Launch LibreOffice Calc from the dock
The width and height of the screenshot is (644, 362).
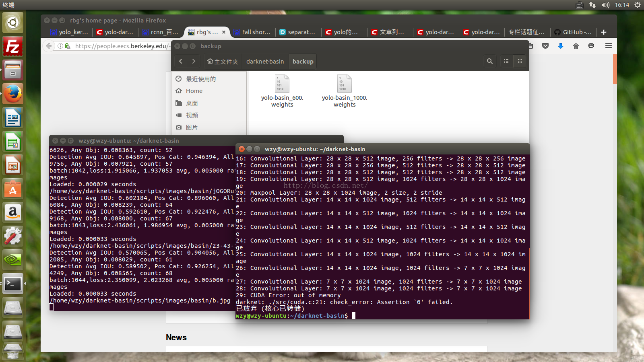pyautogui.click(x=13, y=141)
